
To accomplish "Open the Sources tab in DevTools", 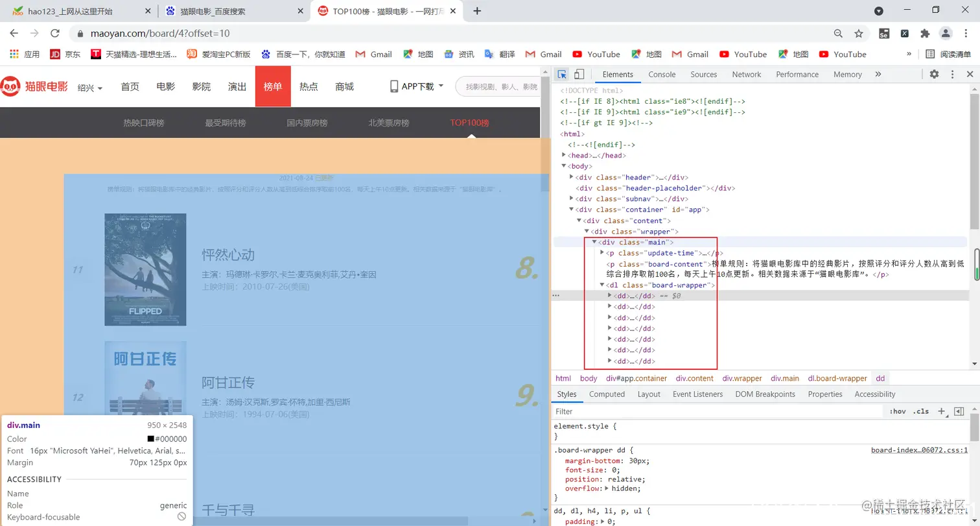I will click(x=703, y=75).
